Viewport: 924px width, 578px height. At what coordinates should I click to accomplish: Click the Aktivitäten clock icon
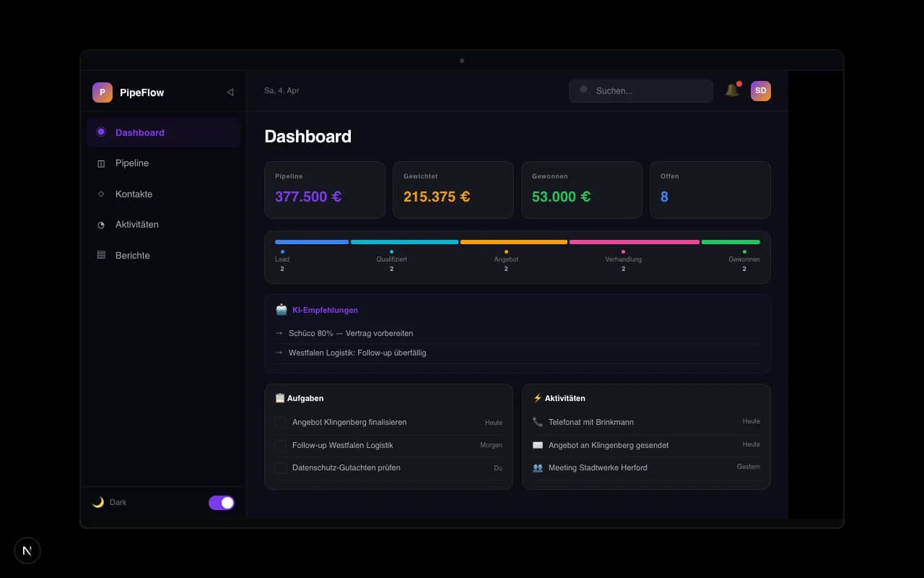coord(101,225)
